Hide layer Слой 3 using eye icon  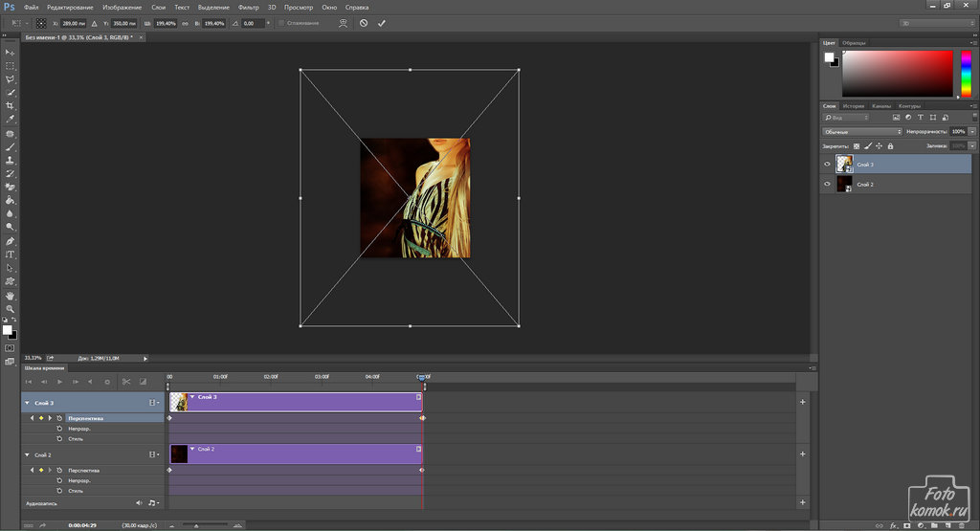(828, 164)
